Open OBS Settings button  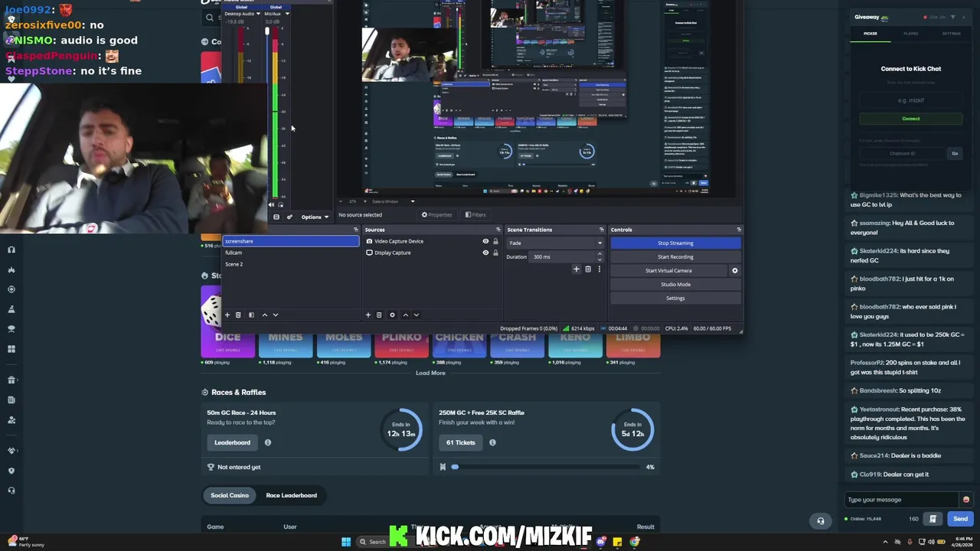[x=675, y=298]
